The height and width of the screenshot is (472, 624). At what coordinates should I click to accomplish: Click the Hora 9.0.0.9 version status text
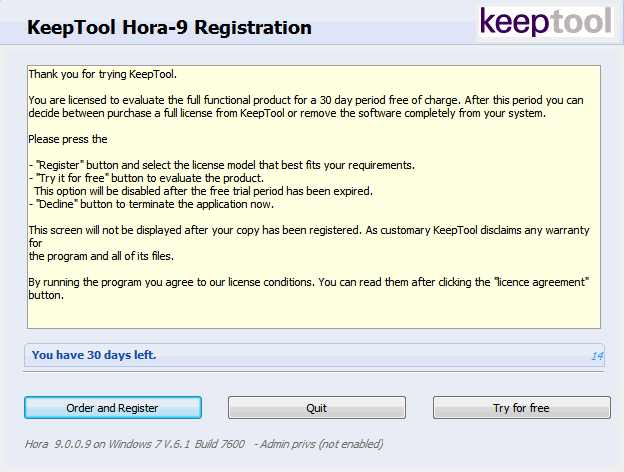tap(204, 444)
